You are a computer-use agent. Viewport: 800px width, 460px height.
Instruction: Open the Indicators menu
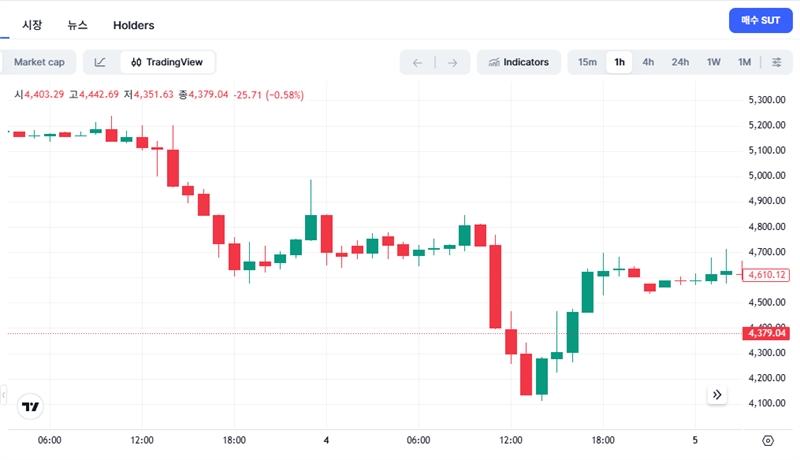(x=518, y=62)
